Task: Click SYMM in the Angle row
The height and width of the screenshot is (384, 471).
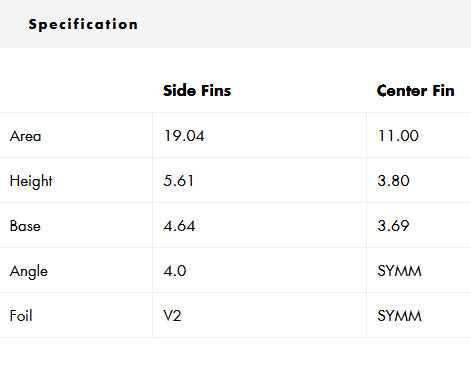Action: (x=399, y=271)
